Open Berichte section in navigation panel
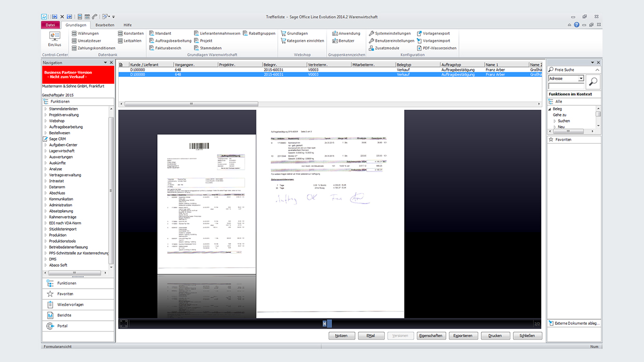This screenshot has height=362, width=644. (x=78, y=315)
